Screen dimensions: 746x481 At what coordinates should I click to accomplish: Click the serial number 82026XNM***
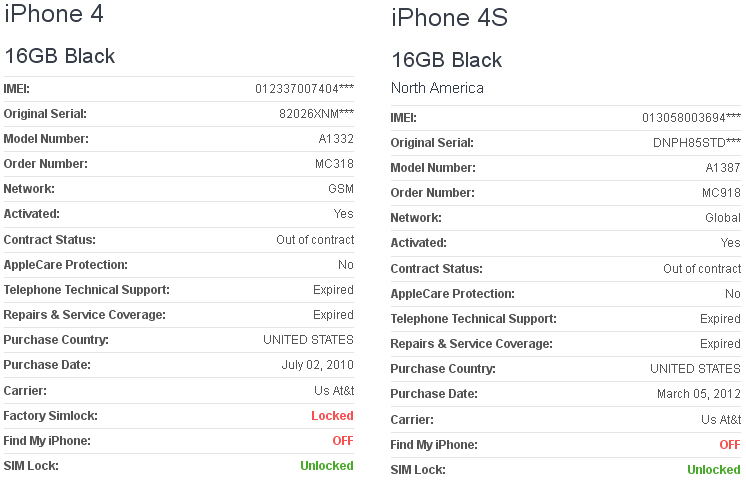click(x=316, y=114)
